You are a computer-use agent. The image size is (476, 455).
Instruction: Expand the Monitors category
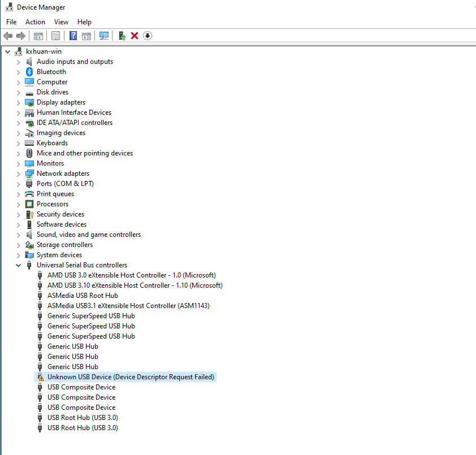click(x=18, y=163)
